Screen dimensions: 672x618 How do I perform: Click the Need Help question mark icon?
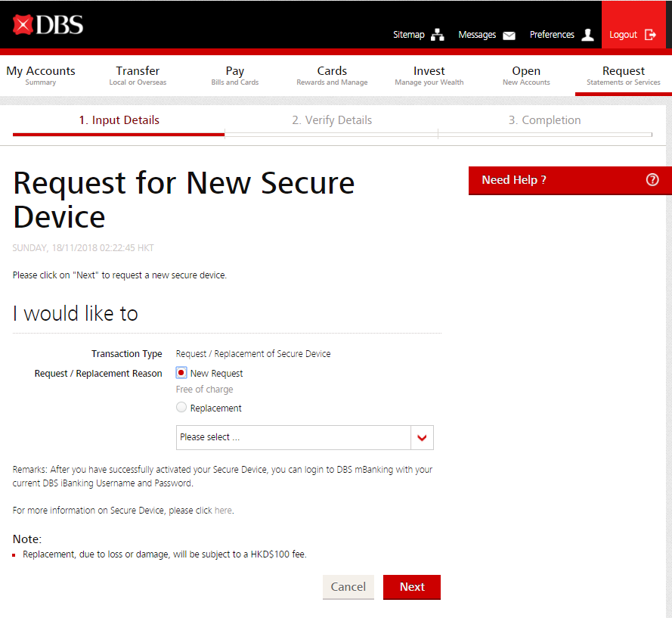point(652,180)
